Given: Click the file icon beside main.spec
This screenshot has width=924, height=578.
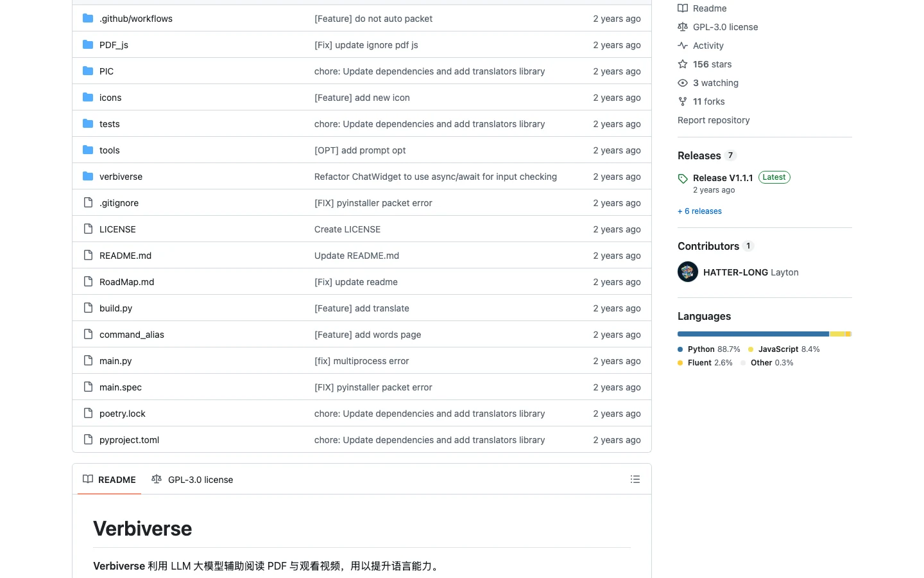Looking at the screenshot, I should click(88, 387).
